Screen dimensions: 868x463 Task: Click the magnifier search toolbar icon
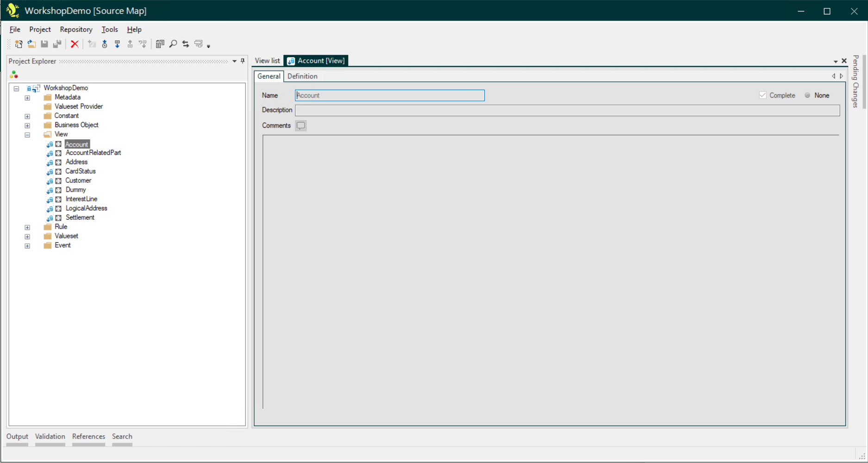click(x=173, y=44)
